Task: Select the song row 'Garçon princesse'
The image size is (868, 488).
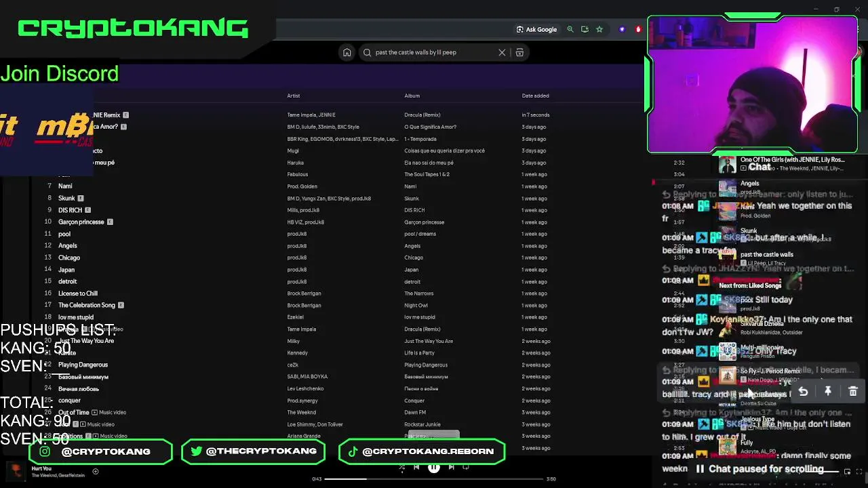Action: [81, 222]
